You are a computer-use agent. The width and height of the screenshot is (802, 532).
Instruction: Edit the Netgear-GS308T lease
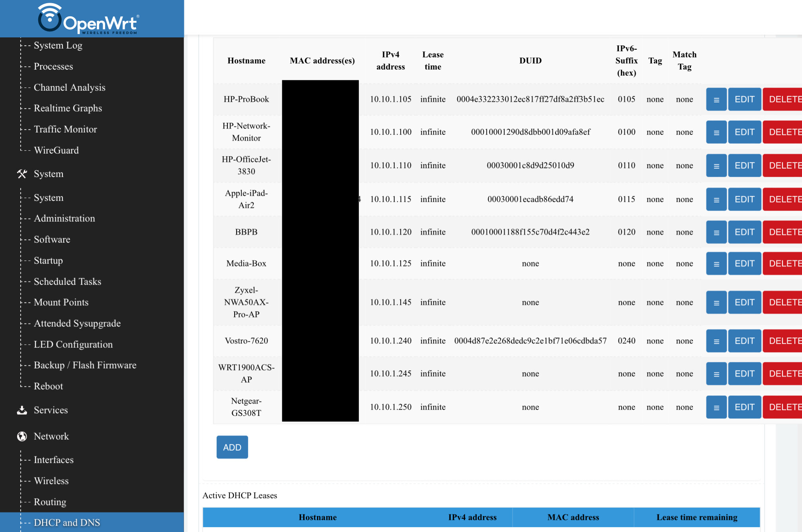coord(745,407)
